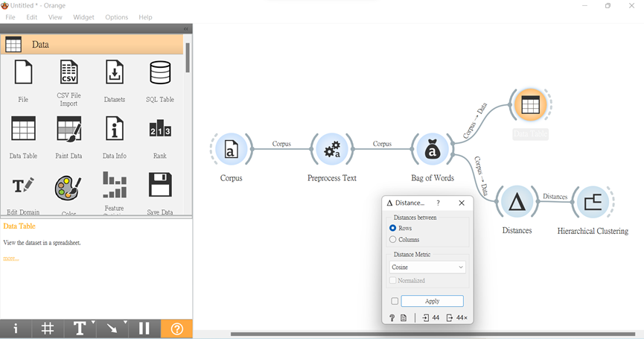Viewport: 644px width, 339px height.
Task: Add the Color widget
Action: tap(68, 194)
